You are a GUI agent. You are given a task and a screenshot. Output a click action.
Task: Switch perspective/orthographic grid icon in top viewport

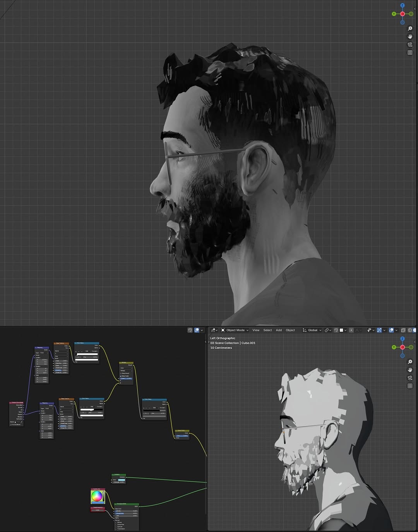click(410, 53)
